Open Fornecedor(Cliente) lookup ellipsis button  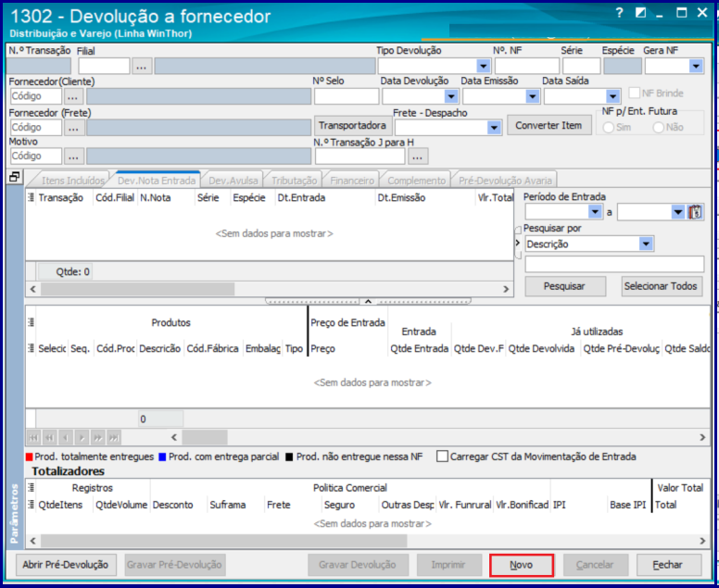point(74,96)
